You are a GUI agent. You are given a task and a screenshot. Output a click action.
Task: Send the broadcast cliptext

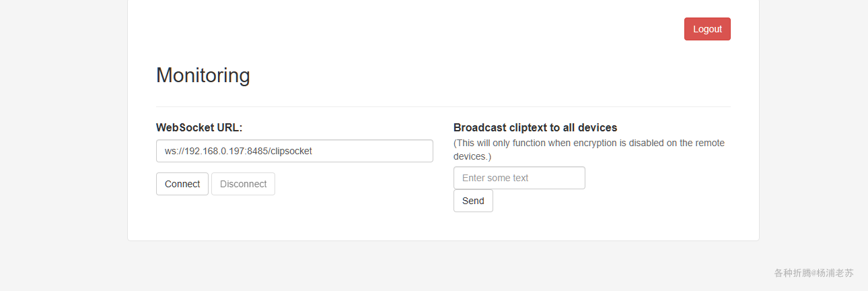coord(473,201)
